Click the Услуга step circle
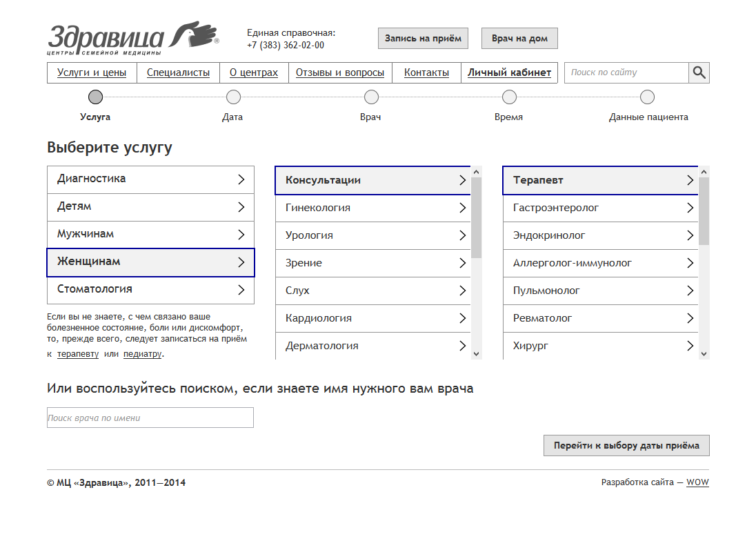This screenshot has height=539, width=756. [x=95, y=97]
